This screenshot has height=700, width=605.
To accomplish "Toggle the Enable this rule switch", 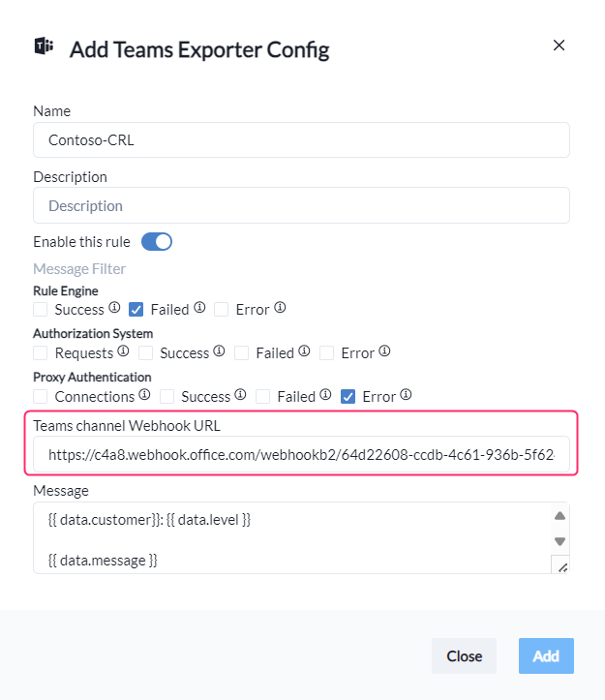I will coord(157,241).
